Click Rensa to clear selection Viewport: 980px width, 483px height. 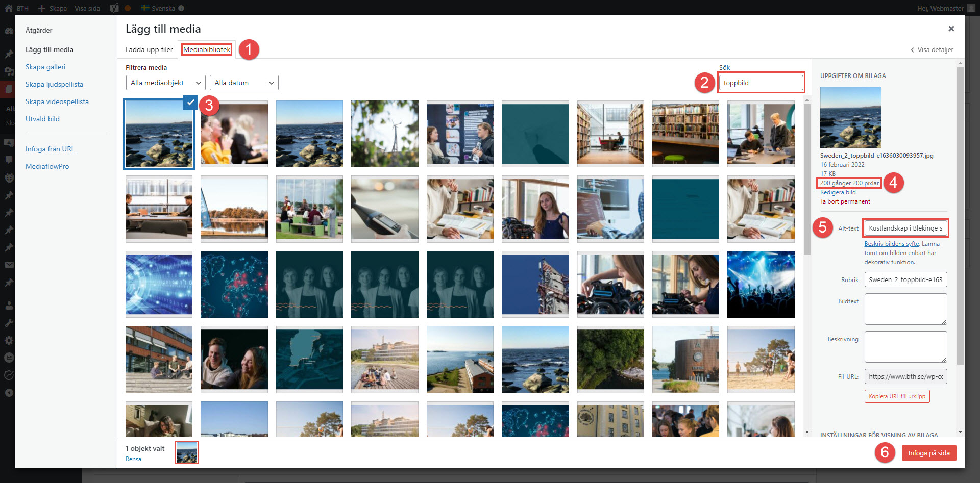click(134, 459)
